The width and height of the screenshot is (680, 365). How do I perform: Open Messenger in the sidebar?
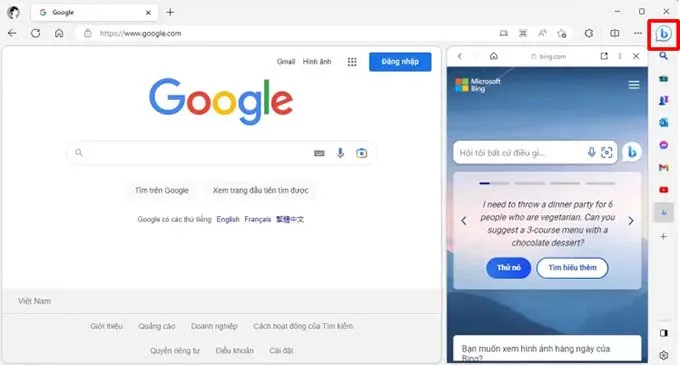[x=664, y=145]
